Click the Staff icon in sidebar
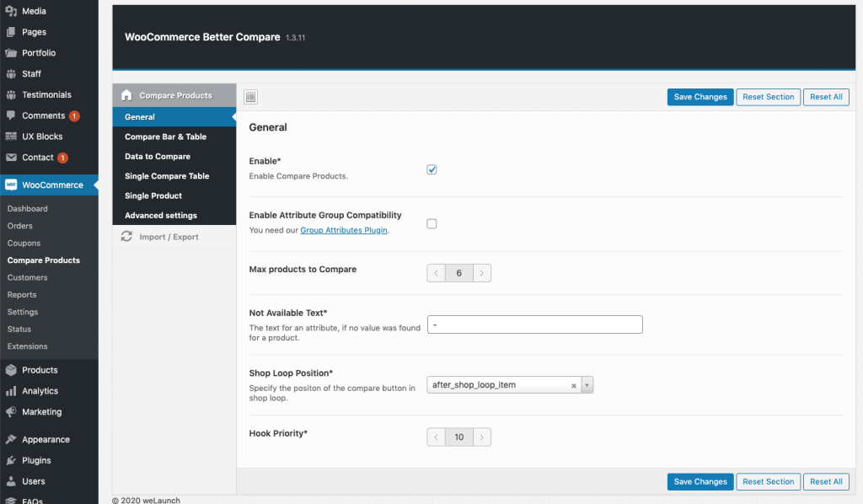 point(11,73)
